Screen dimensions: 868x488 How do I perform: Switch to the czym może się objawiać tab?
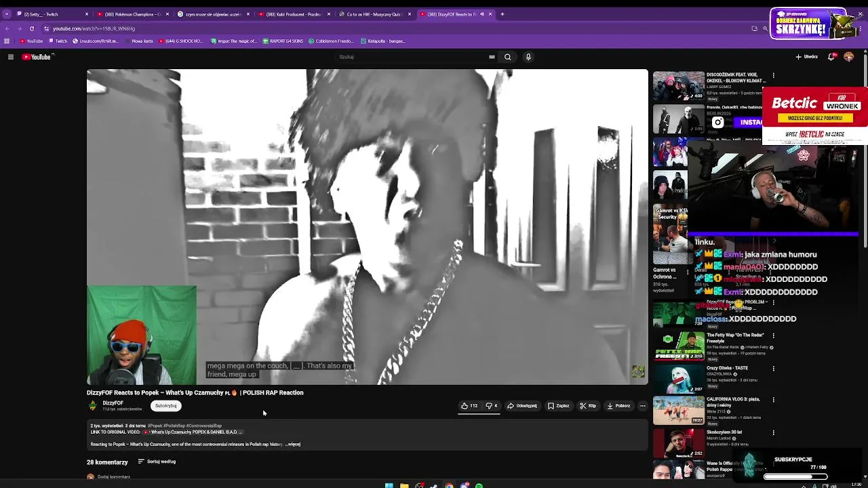(212, 14)
